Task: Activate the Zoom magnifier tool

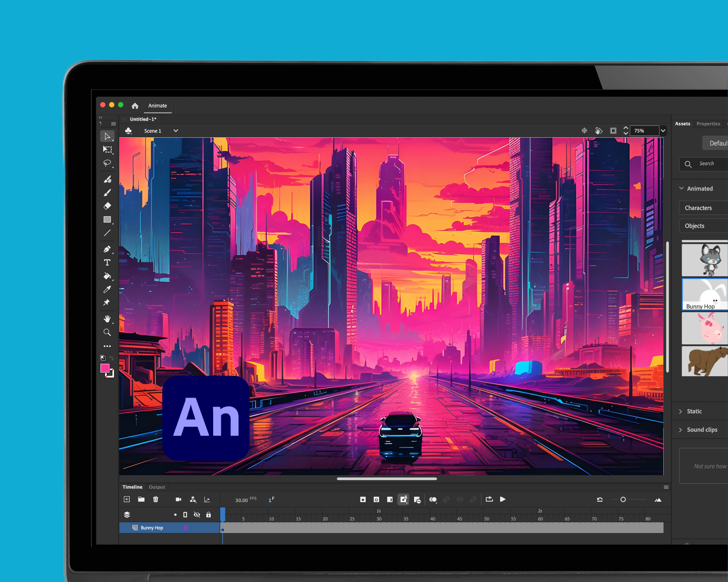Action: click(107, 333)
